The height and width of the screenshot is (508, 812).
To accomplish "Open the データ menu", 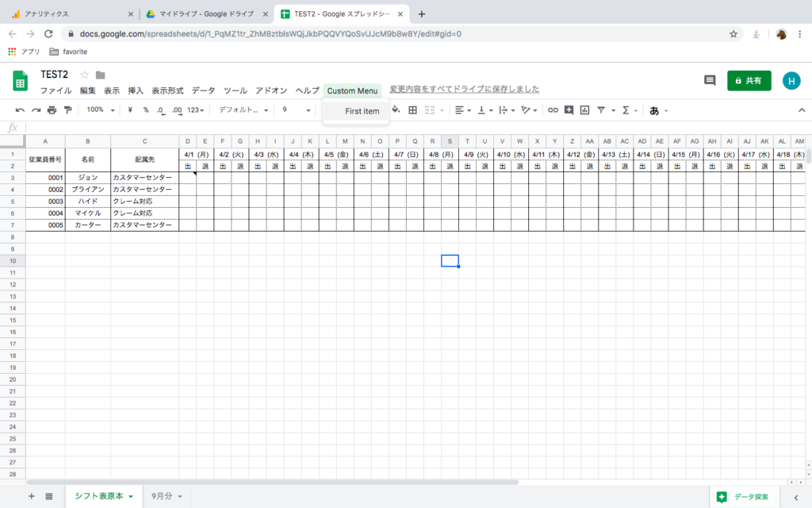I will [x=203, y=90].
